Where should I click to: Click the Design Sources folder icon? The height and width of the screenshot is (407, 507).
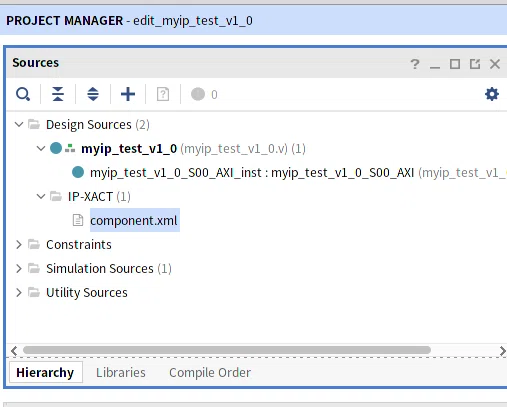coord(34,124)
